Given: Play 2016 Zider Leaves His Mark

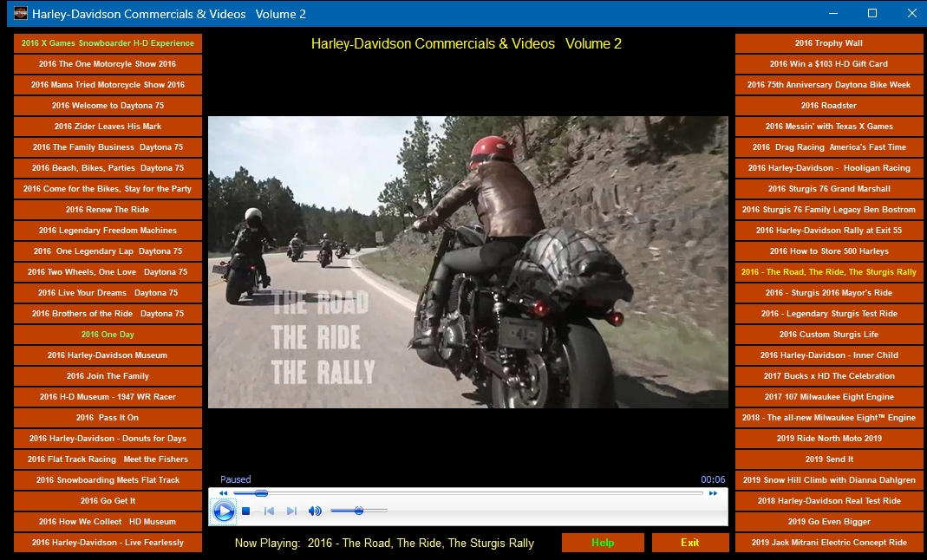Looking at the screenshot, I should (108, 127).
